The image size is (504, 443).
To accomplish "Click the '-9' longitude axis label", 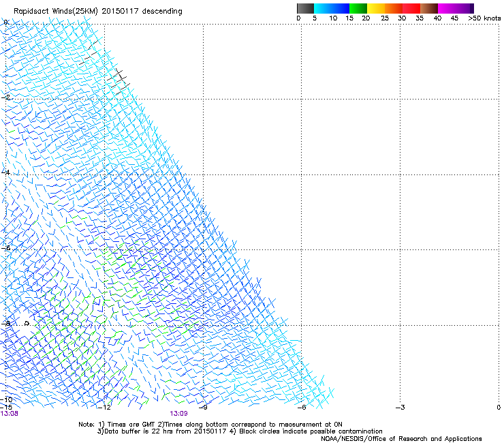I will pyautogui.click(x=203, y=408).
